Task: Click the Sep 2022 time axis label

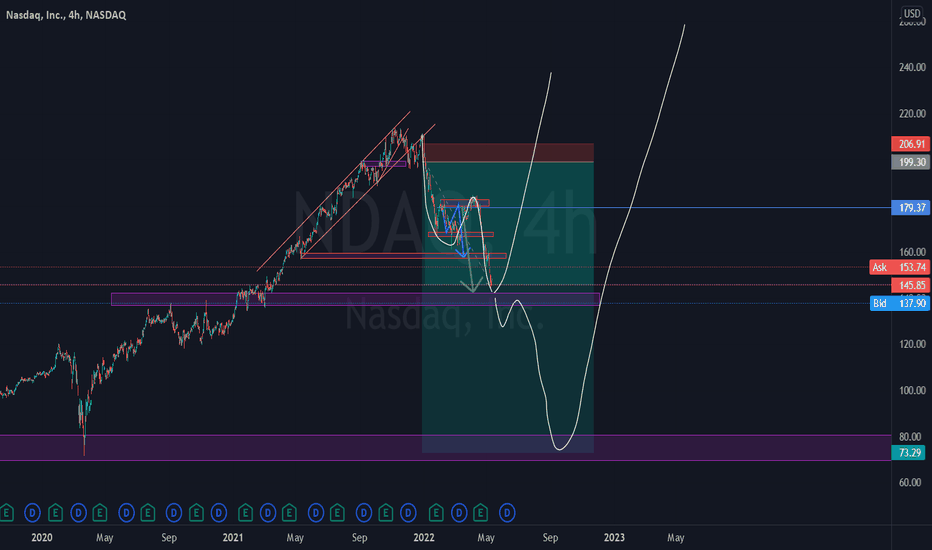Action: coord(550,538)
